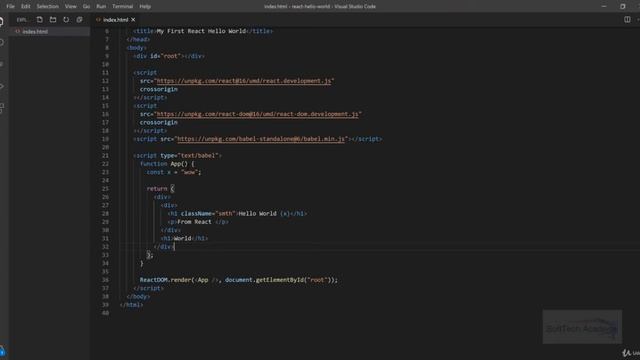Viewport: 640px width, 360px height.
Task: Open the File menu
Action: coord(10,7)
